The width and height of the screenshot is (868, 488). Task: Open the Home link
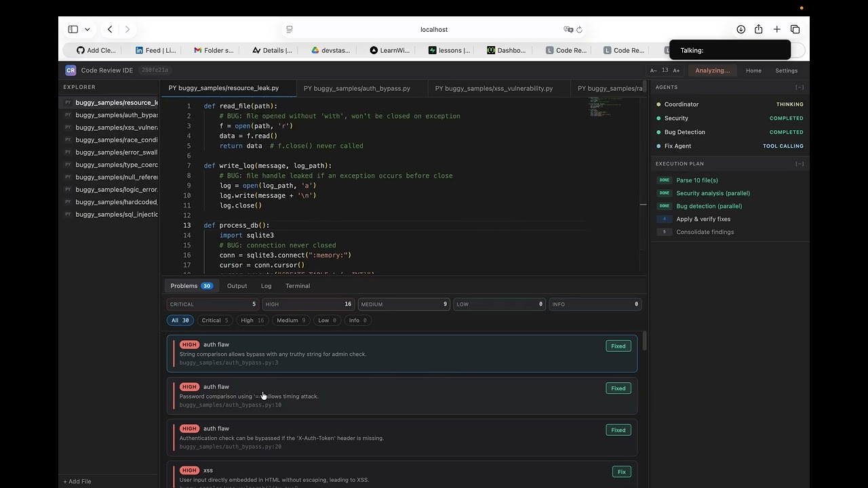click(x=753, y=70)
